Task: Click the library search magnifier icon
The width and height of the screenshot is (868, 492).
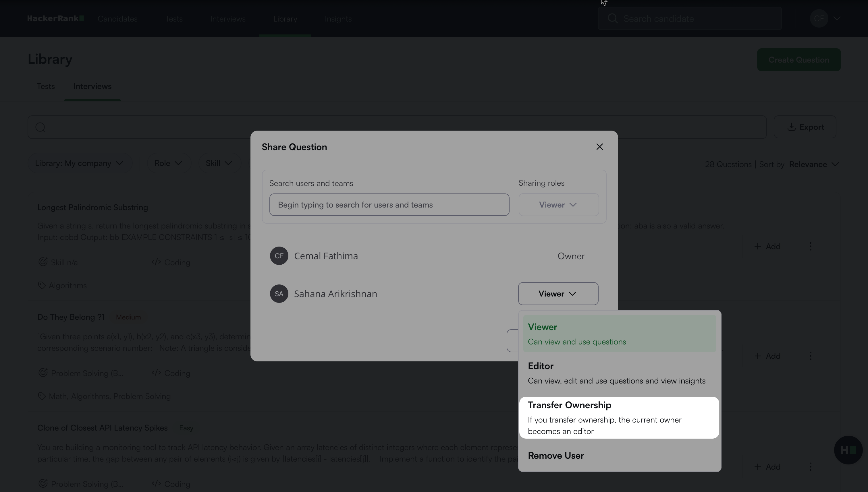Action: point(40,127)
